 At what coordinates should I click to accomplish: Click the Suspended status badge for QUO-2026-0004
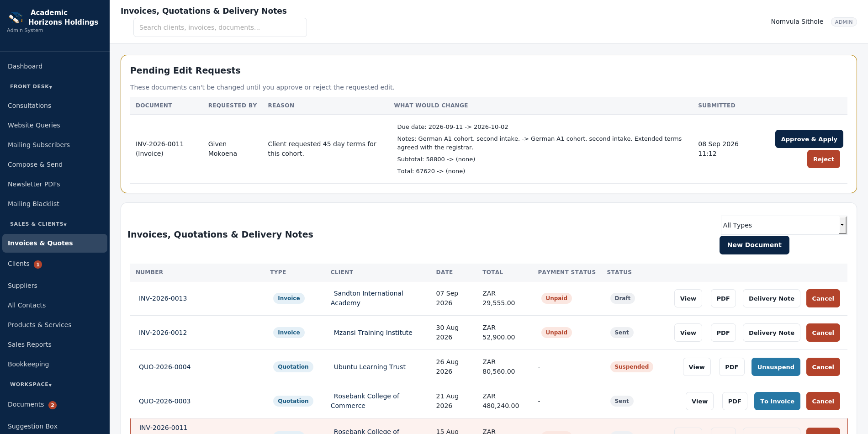tap(631, 367)
